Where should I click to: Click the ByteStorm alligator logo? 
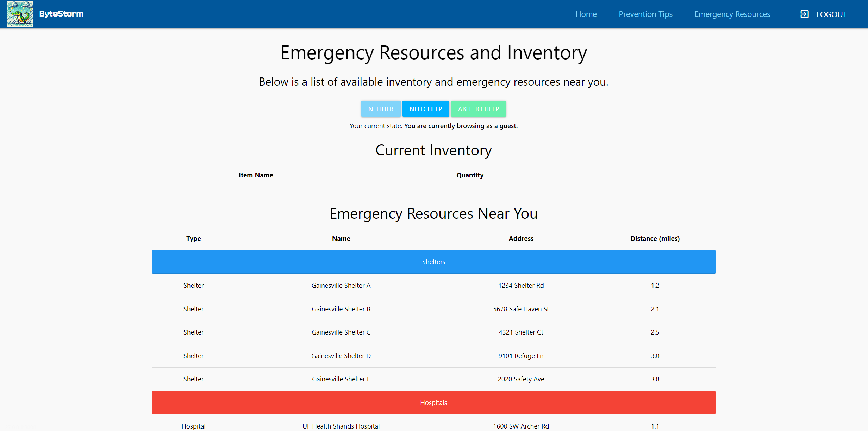pos(20,14)
